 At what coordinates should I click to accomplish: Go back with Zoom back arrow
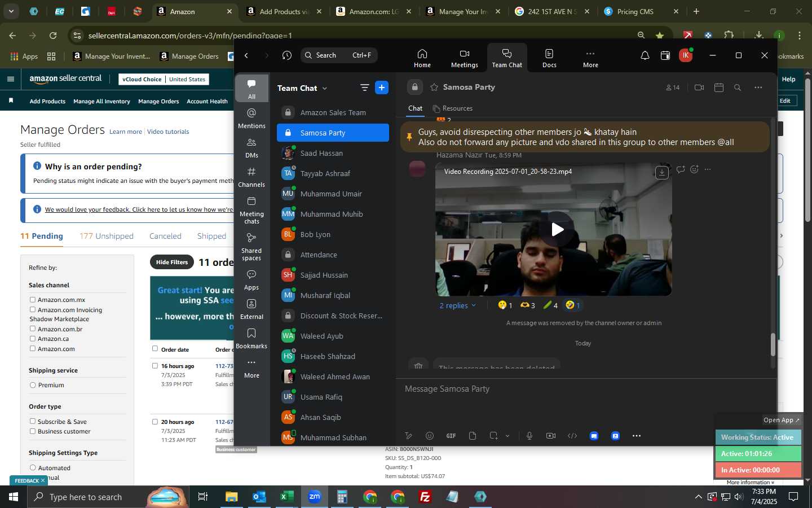[x=246, y=55]
